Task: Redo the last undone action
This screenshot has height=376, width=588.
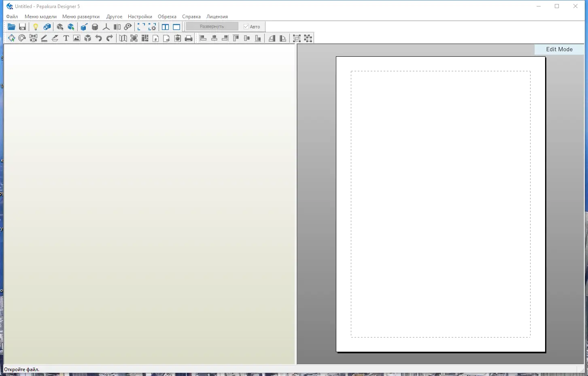Action: 110,38
